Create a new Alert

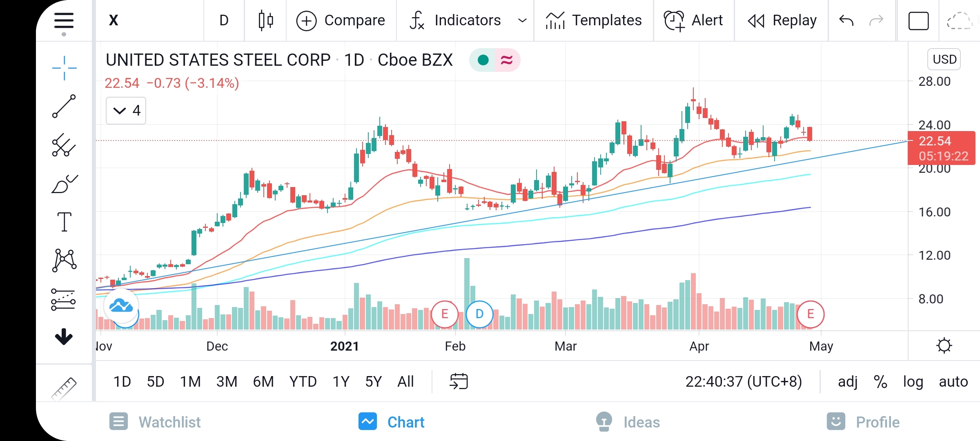pyautogui.click(x=693, y=20)
